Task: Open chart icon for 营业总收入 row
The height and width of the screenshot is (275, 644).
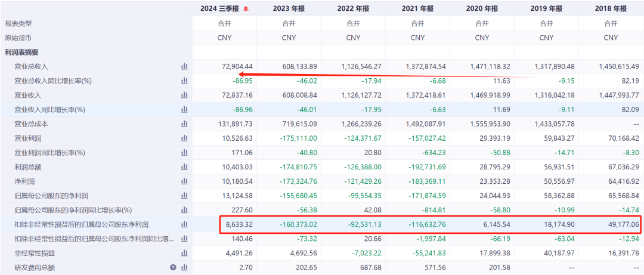Action: 184,66
